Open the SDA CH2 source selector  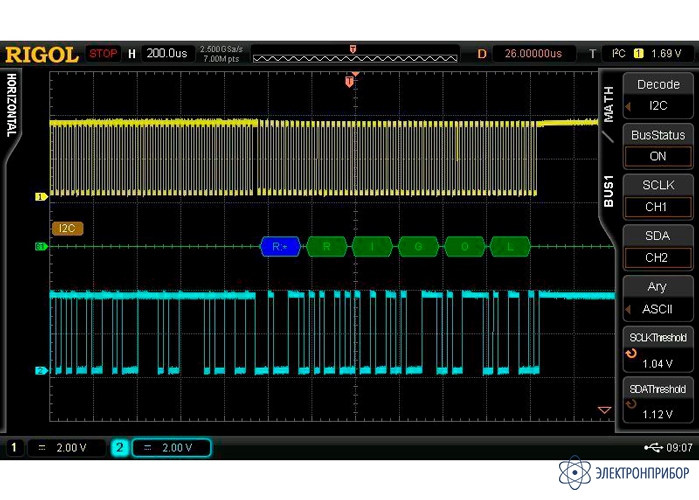[658, 247]
